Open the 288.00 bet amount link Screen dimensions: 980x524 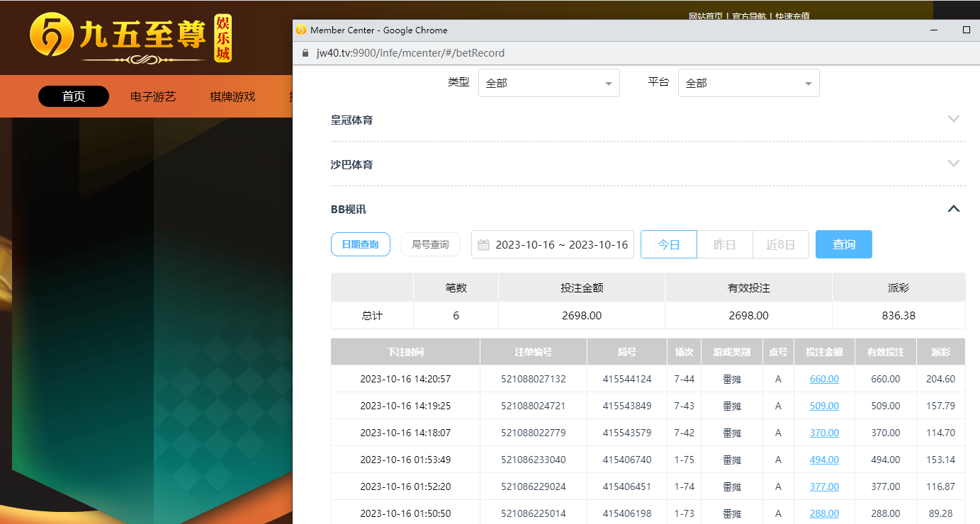(824, 513)
